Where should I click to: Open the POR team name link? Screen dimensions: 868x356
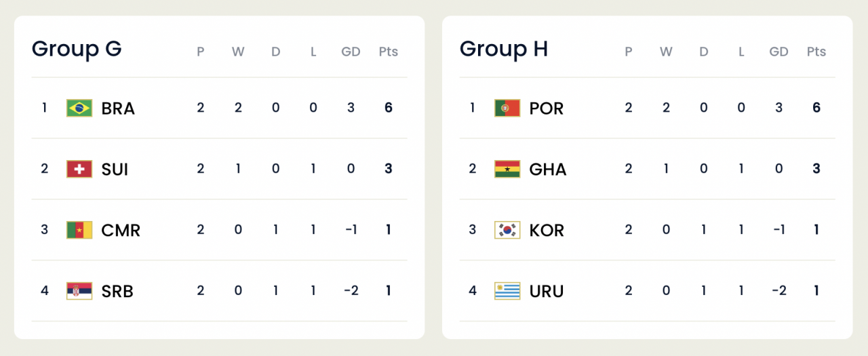click(547, 108)
